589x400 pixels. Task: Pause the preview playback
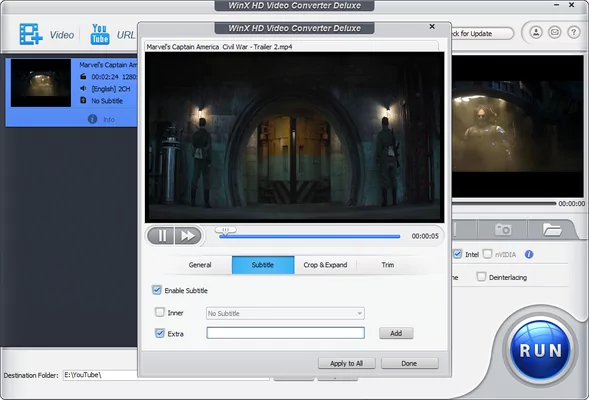point(162,236)
